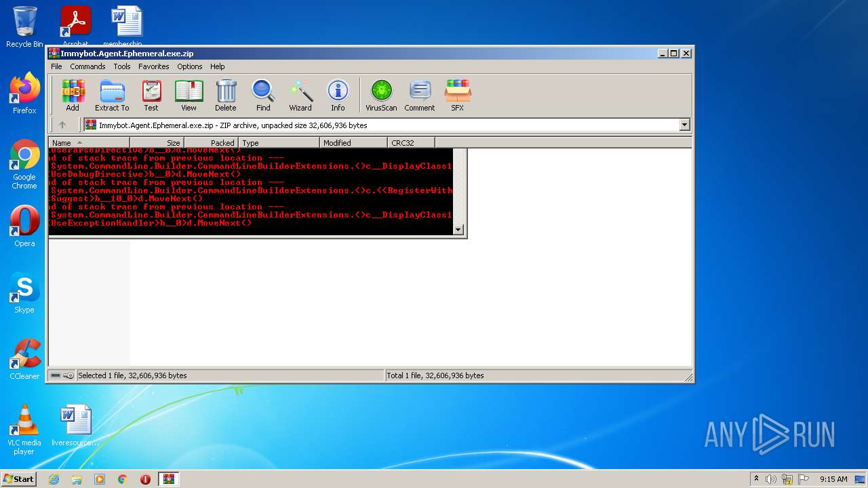Open Firefox desktop shortcut
The image size is (868, 488).
click(x=24, y=94)
